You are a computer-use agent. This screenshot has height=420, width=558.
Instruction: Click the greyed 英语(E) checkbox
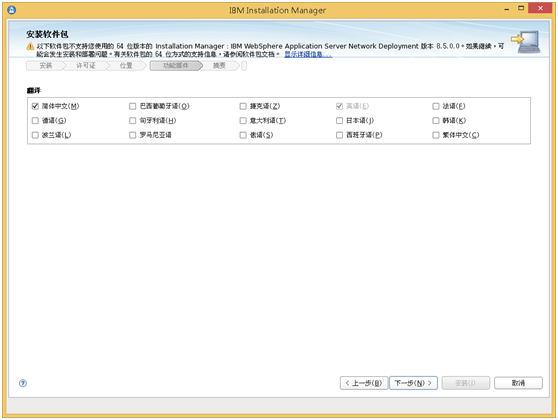339,106
